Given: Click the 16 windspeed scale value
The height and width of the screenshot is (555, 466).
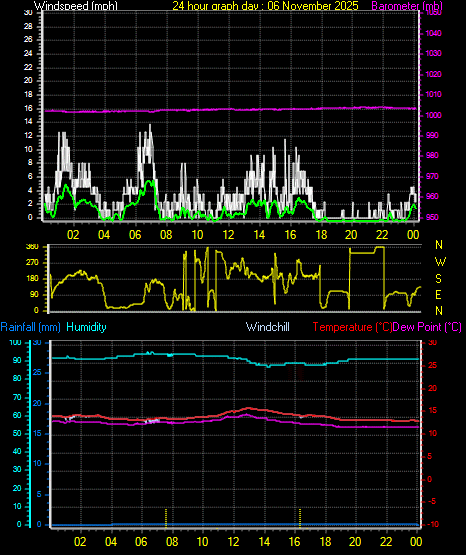Looking at the screenshot, I should click(x=28, y=108).
